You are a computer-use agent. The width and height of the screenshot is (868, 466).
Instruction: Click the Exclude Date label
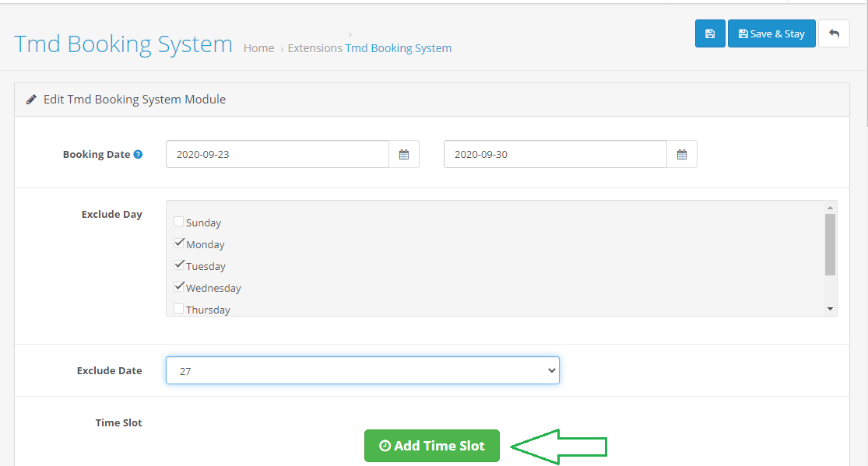click(110, 371)
